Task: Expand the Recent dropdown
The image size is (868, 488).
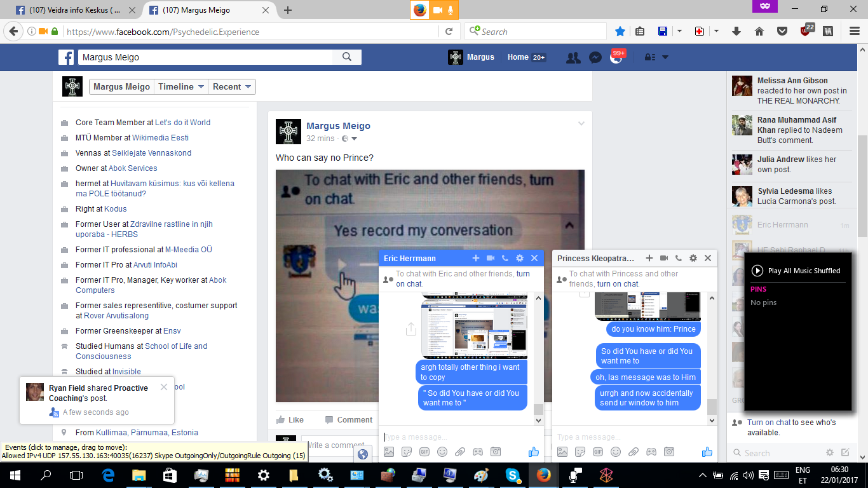Action: point(232,87)
